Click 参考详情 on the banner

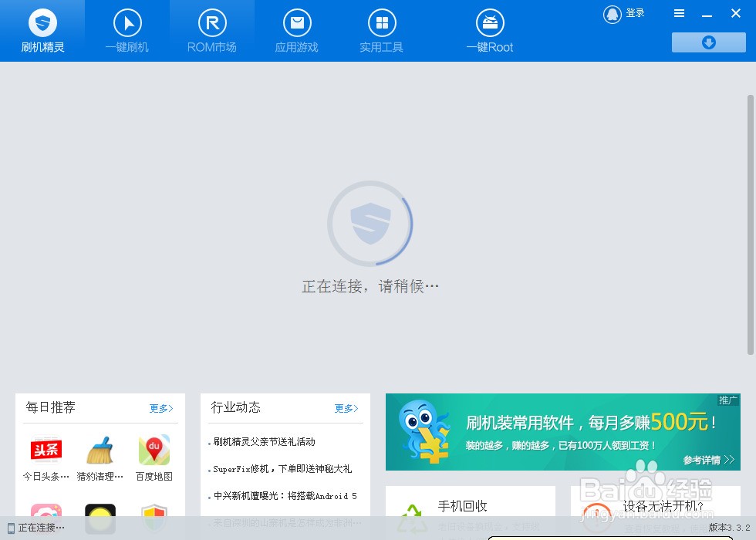[x=708, y=460]
